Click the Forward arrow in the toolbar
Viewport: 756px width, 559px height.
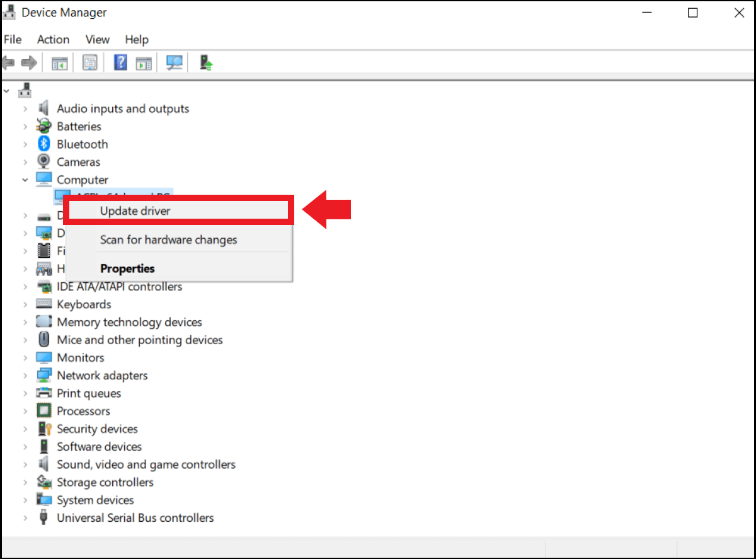click(29, 63)
